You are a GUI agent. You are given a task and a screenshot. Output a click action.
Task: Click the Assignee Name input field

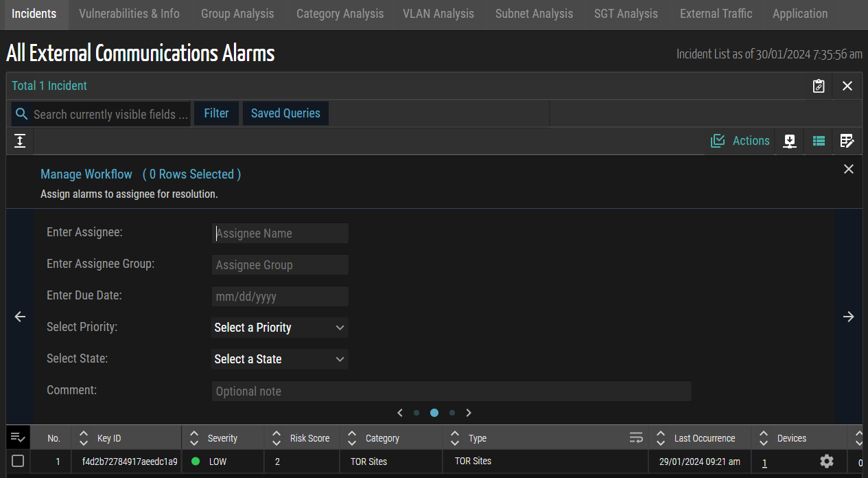click(x=280, y=234)
